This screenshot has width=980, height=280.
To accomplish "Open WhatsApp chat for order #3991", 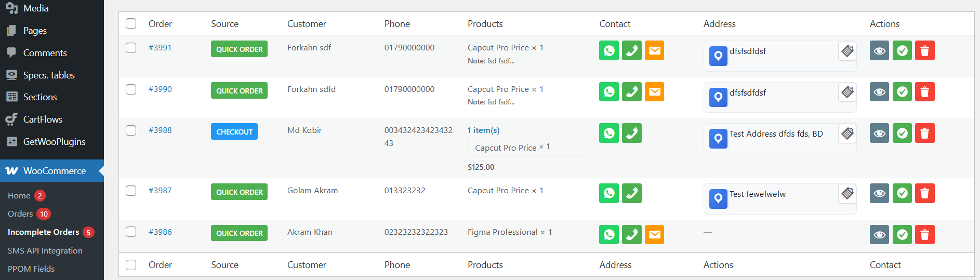I will [609, 51].
